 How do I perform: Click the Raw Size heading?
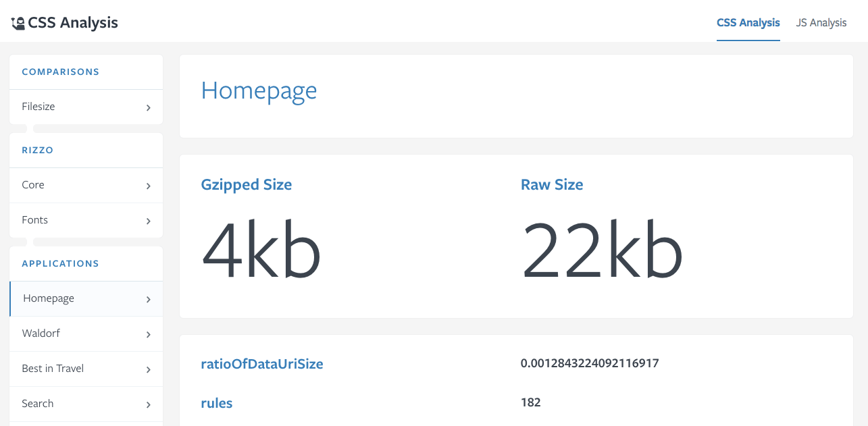click(552, 184)
